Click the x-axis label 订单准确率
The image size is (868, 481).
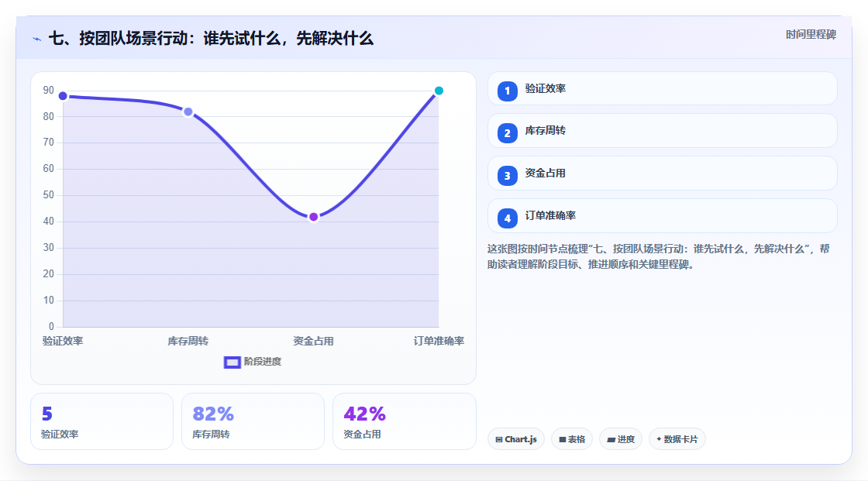pyautogui.click(x=439, y=341)
